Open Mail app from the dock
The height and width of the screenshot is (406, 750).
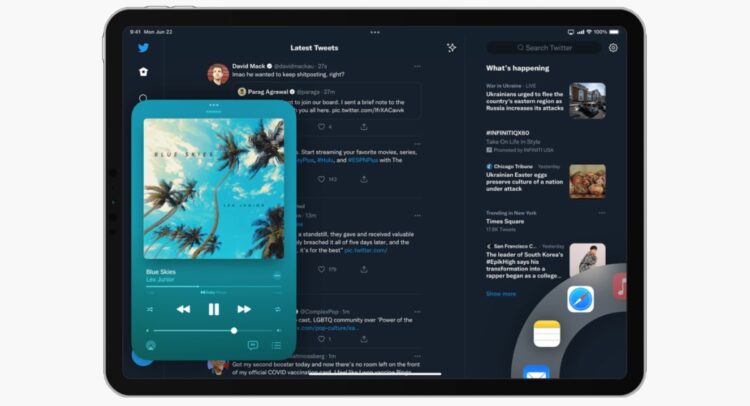point(536,372)
